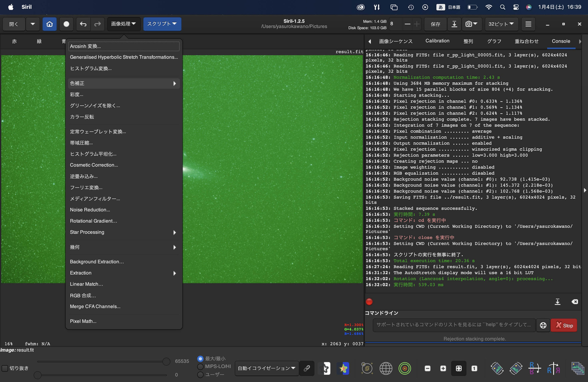Rotate image clockwise icon
The width and height of the screenshot is (588, 382).
515,368
